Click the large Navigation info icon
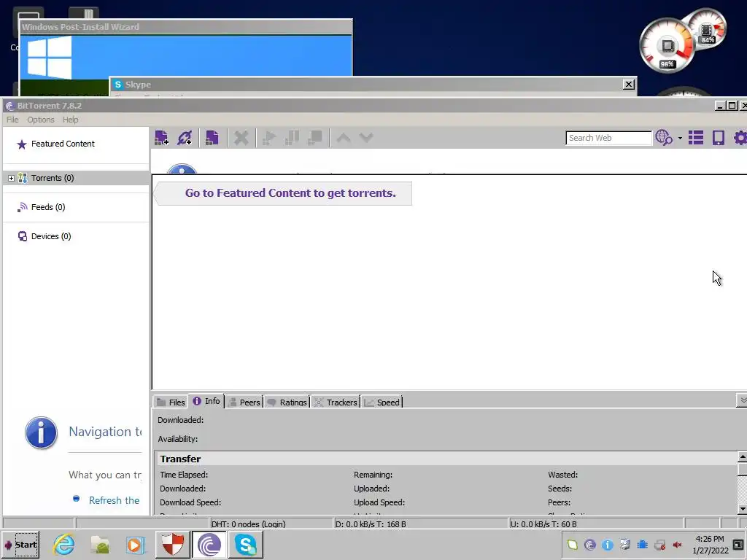The height and width of the screenshot is (560, 747). pyautogui.click(x=41, y=433)
